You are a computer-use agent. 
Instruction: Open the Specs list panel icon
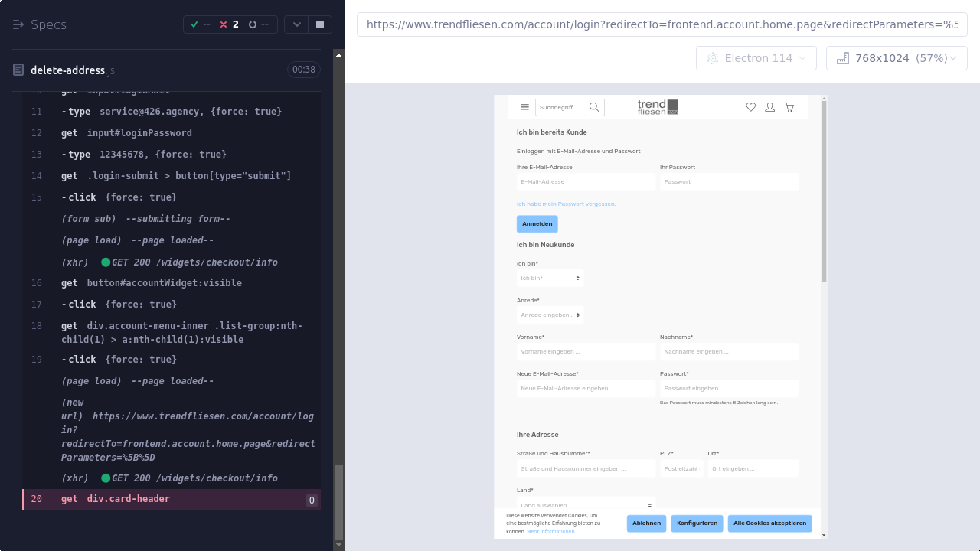(18, 24)
